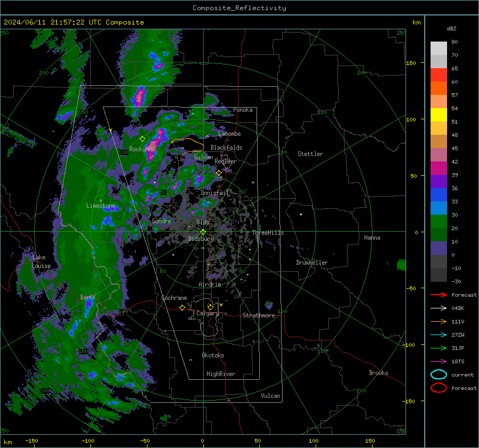This screenshot has width=479, height=448.
Task: Click the -100 tick on bottom axis
Action: [88, 441]
